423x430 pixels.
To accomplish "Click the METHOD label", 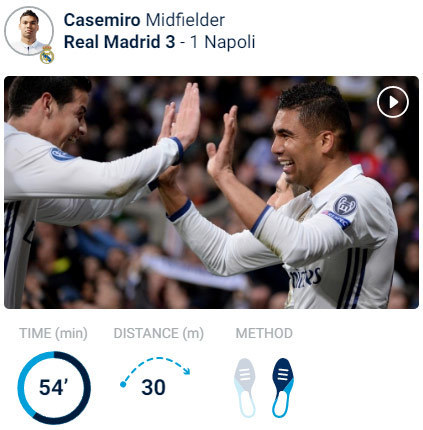I will pos(264,333).
